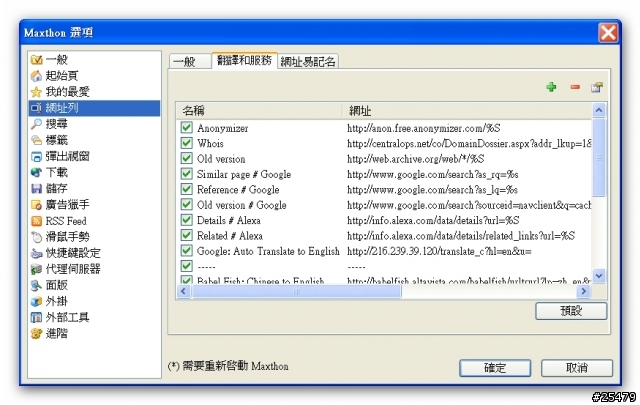Select 彈出視窗 popup icon in sidebar

tap(36, 156)
